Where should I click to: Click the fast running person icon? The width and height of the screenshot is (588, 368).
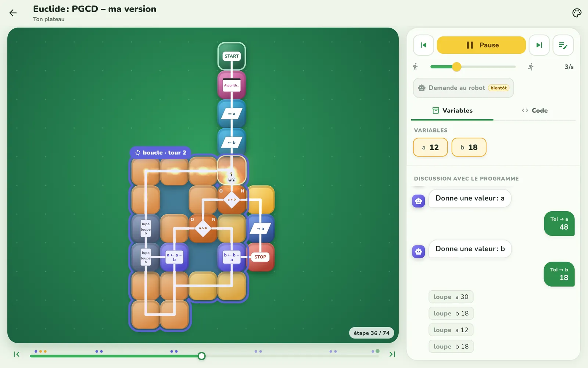(531, 67)
